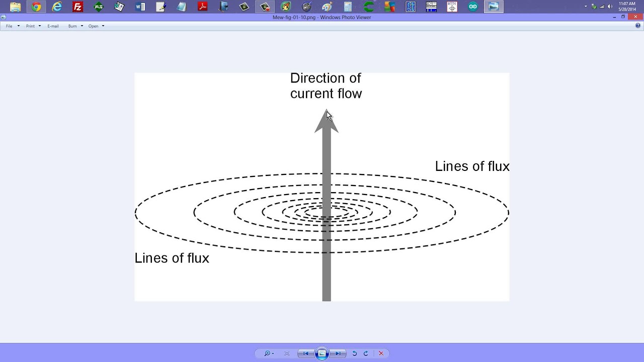Play the slide show
The height and width of the screenshot is (362, 644).
pyautogui.click(x=322, y=353)
